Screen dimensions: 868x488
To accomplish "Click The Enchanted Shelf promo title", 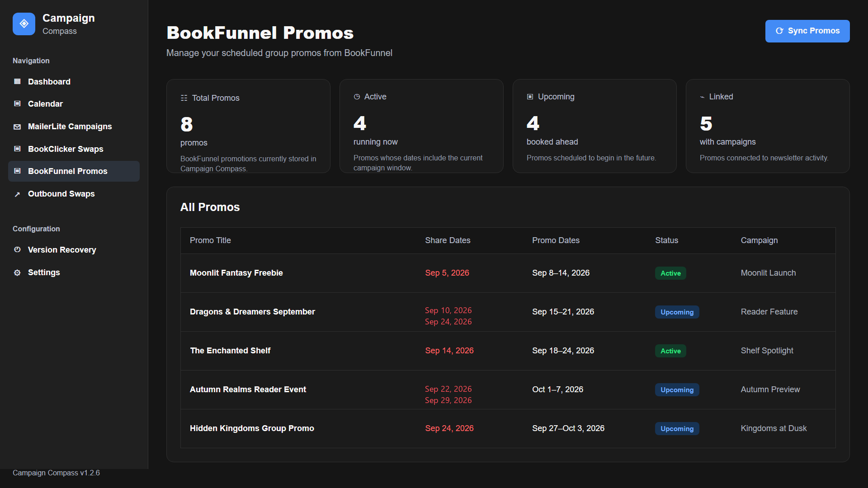I will click(x=230, y=351).
